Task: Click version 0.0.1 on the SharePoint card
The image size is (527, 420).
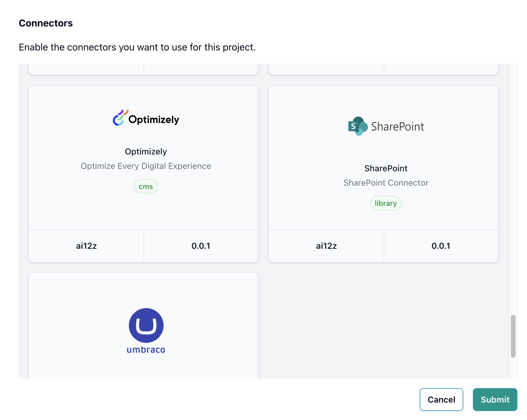Action: 441,246
